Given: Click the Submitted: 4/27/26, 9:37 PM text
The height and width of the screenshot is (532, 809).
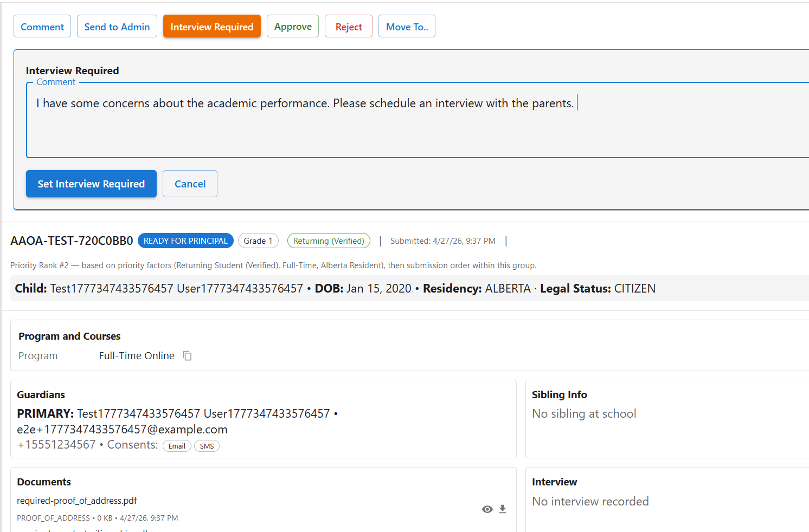Looking at the screenshot, I should [x=443, y=241].
